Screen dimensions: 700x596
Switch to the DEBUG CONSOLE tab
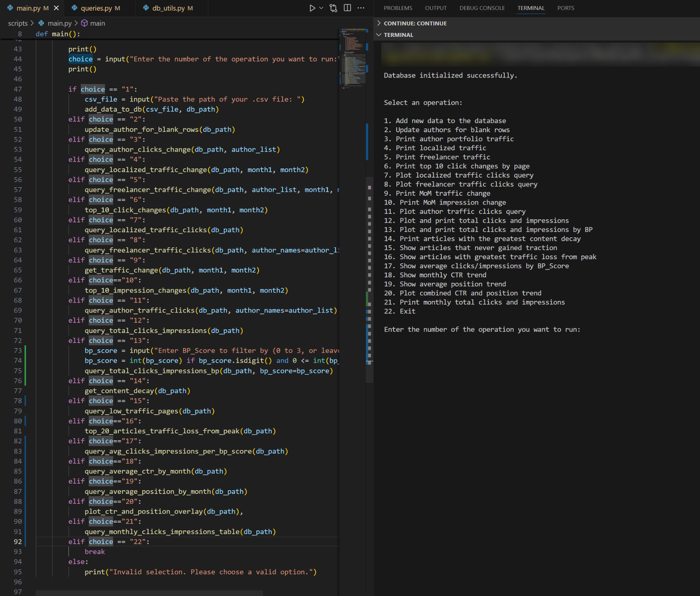point(482,8)
